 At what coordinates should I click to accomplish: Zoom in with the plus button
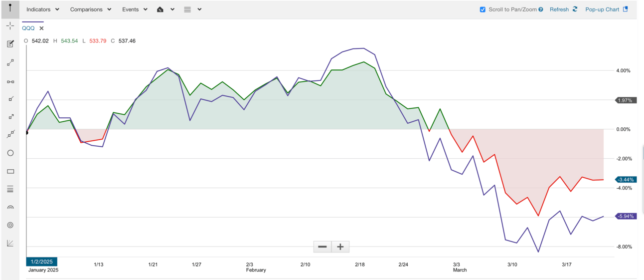tap(340, 247)
